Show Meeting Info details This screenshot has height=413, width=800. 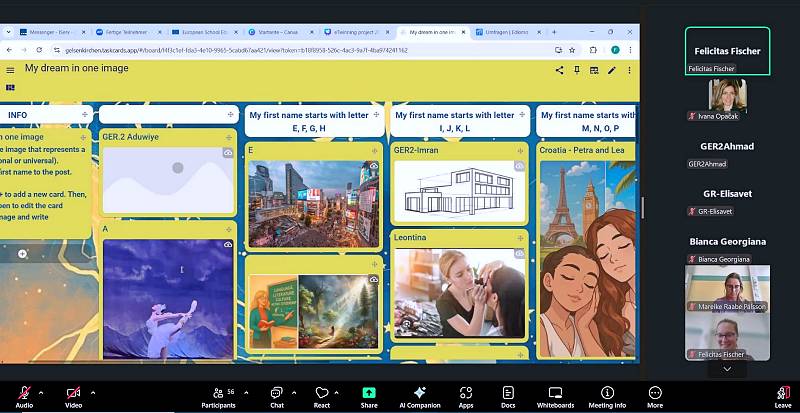(607, 397)
